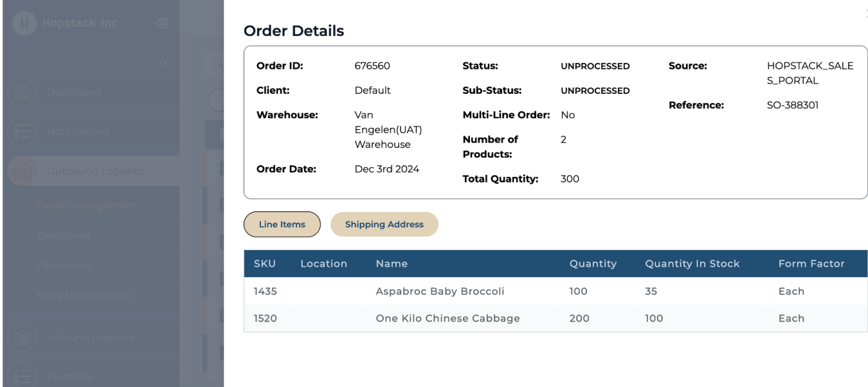Viewport: 868px width, 387px height.
Task: Go to Operations submenu item
Action: pos(64,265)
